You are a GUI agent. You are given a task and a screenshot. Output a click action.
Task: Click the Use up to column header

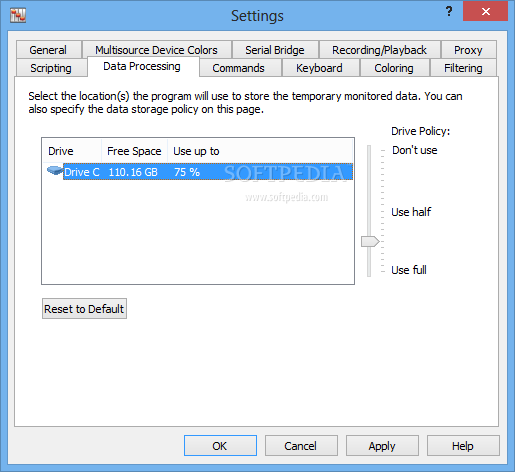tap(260, 151)
